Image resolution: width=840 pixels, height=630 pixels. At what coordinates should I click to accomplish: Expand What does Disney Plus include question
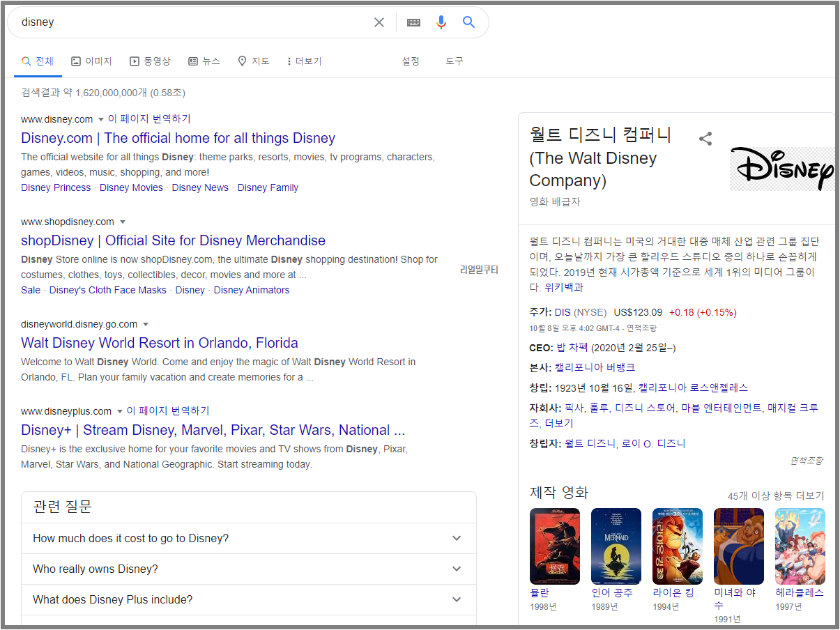[248, 600]
